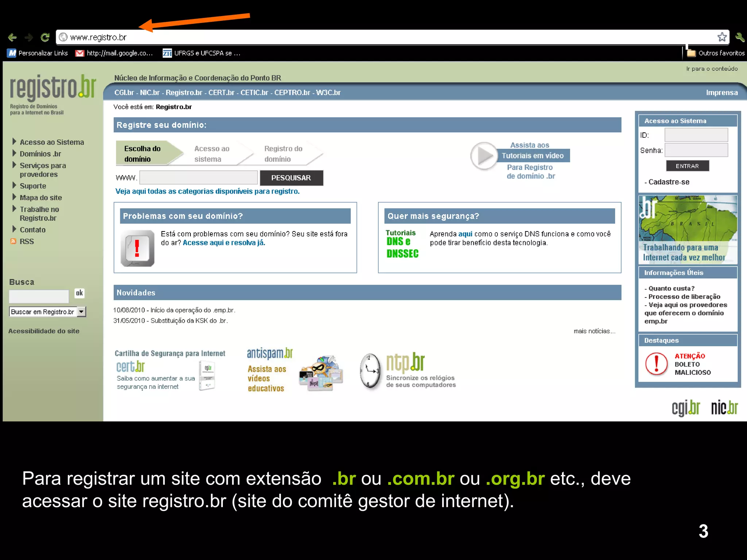Click Ir para o conteúdo link

click(712, 69)
